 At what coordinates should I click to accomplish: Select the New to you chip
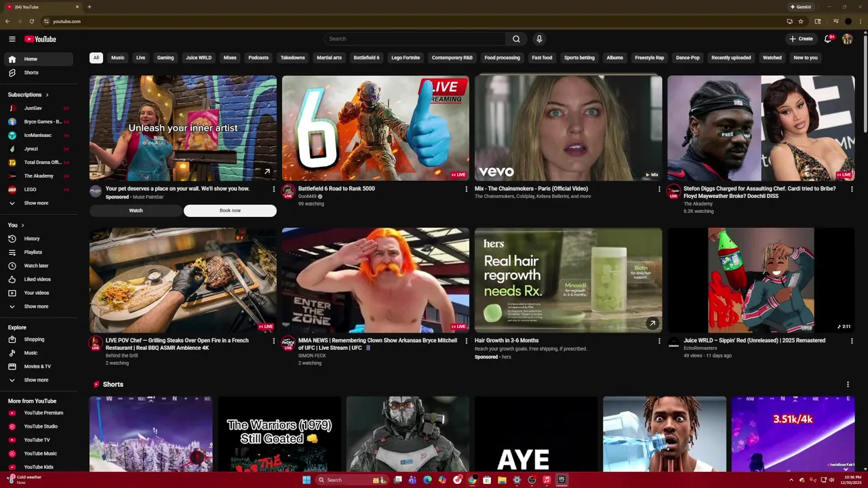(x=806, y=58)
